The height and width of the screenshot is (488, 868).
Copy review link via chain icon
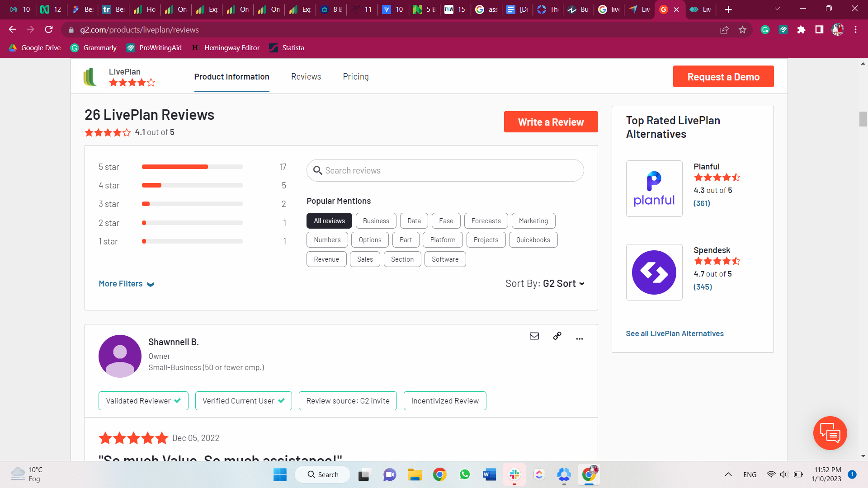tap(557, 336)
